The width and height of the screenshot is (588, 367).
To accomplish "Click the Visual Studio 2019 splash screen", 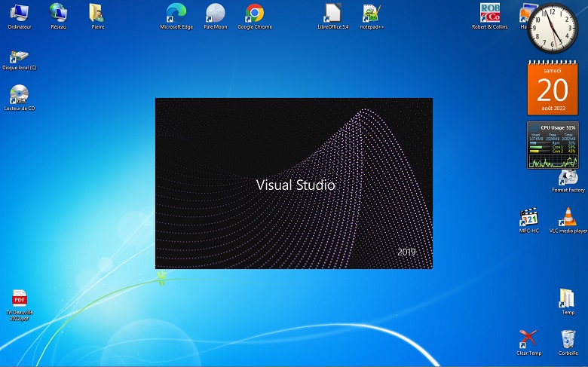I will tap(294, 183).
